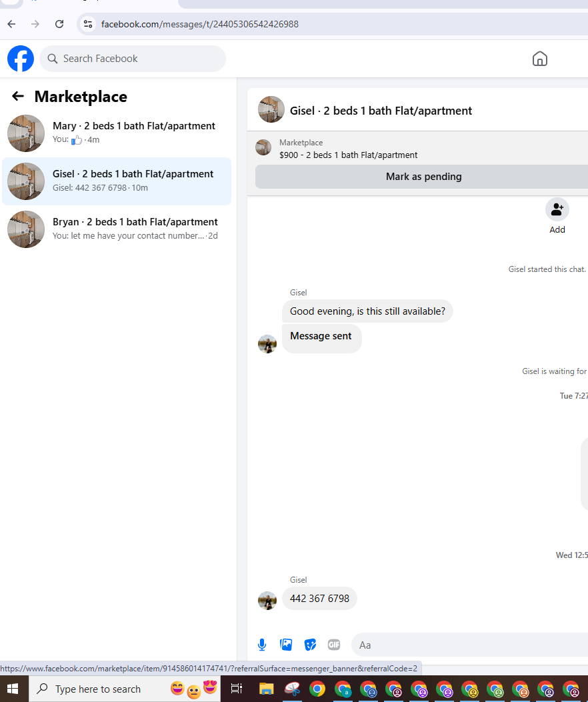This screenshot has height=702, width=588.
Task: Click the Add person icon
Action: tap(557, 209)
